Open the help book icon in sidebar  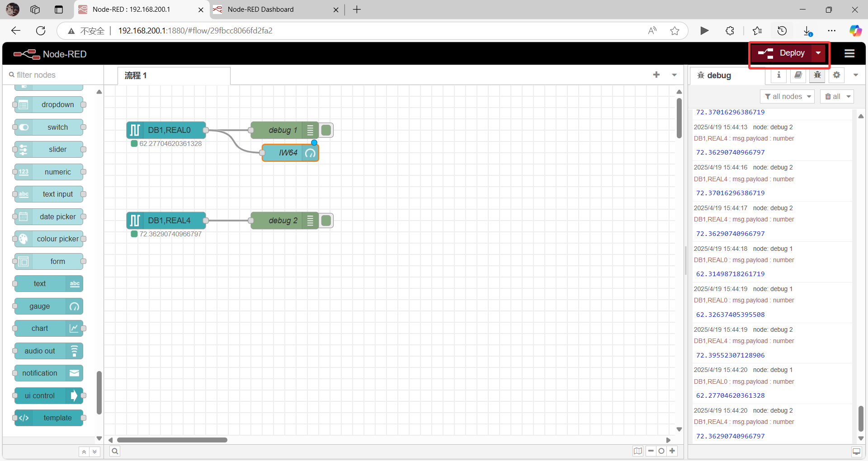click(797, 75)
